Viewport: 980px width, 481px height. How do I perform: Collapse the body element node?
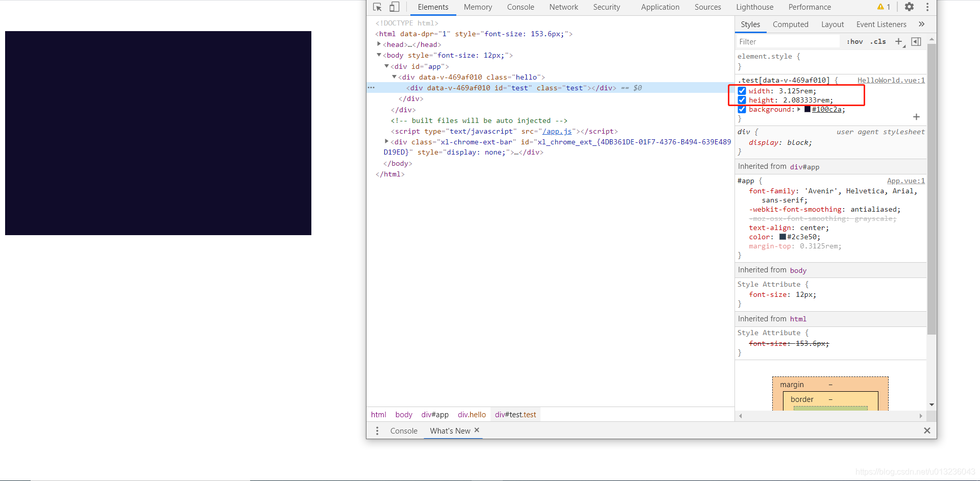coord(378,55)
